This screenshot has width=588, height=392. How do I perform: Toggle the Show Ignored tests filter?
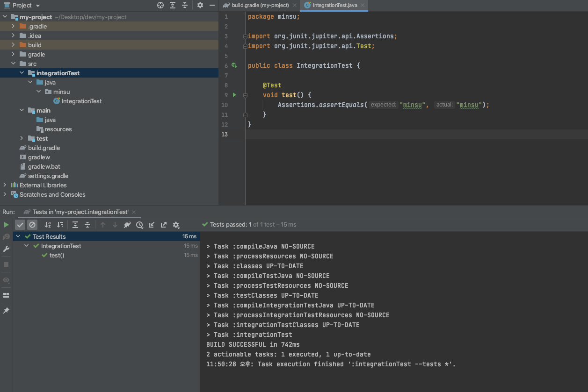point(32,225)
